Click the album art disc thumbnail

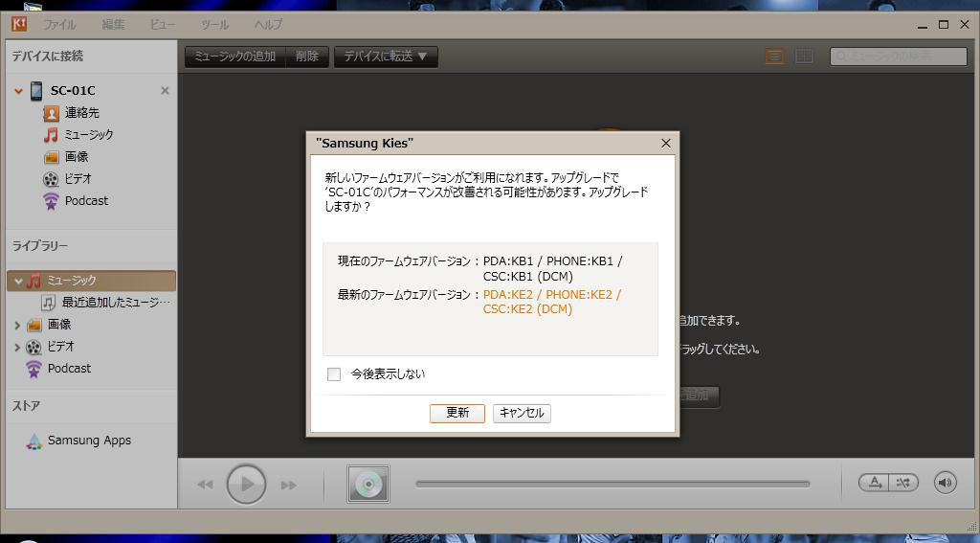(368, 485)
